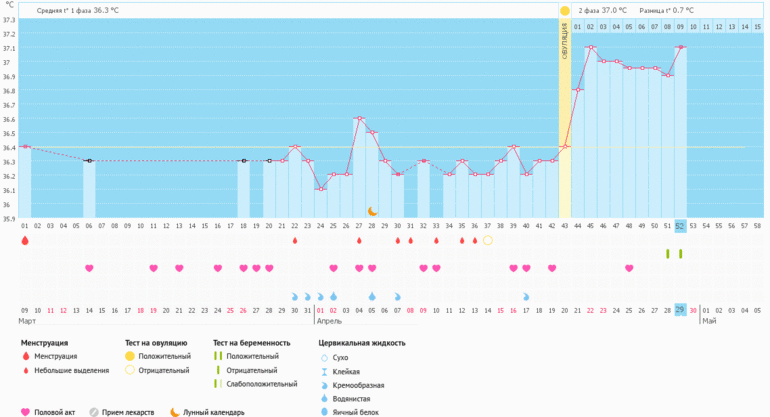
Task: Click the Сухо cervical fluid legend icon
Action: pyautogui.click(x=323, y=356)
